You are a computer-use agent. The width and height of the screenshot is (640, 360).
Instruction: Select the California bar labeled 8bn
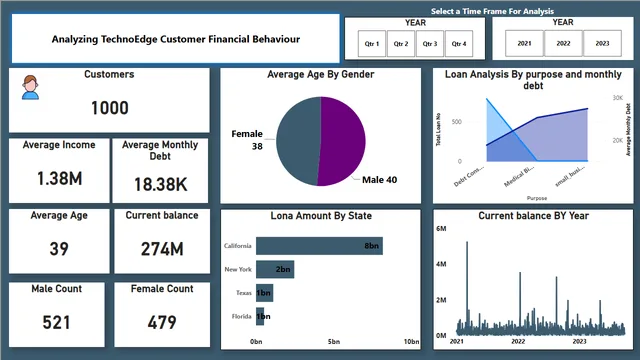pos(319,246)
